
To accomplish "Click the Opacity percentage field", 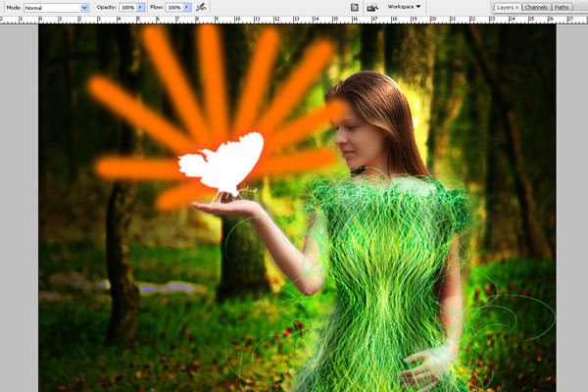I will tap(125, 7).
